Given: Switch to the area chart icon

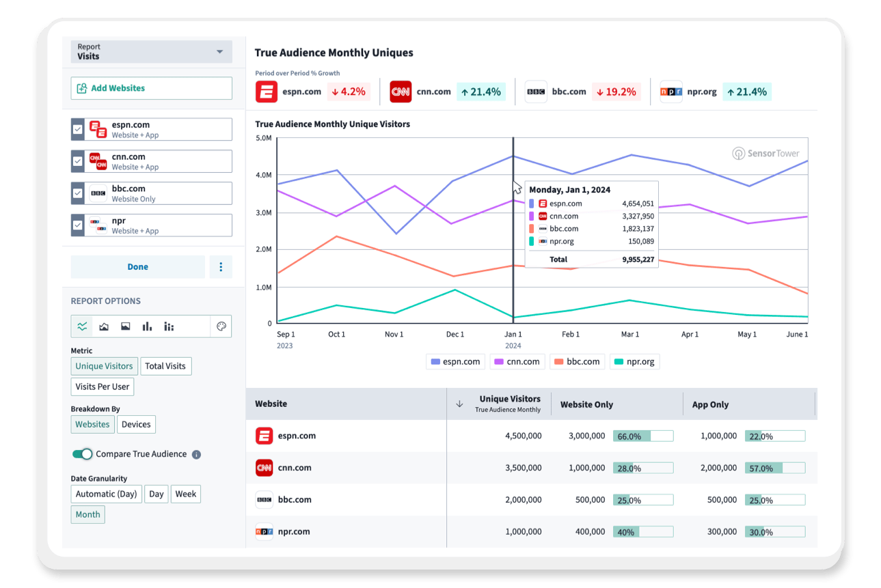Looking at the screenshot, I should tap(103, 326).
